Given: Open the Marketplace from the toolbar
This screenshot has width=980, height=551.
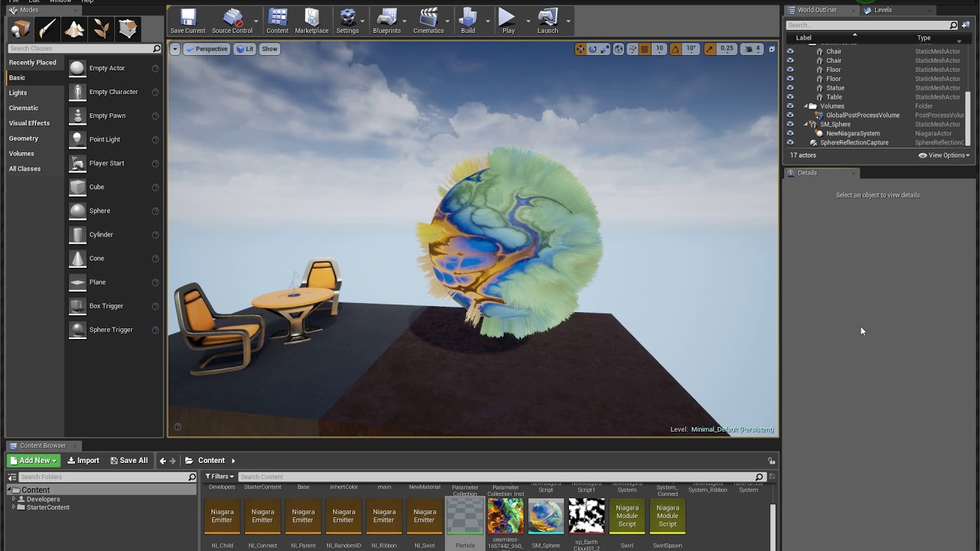Looking at the screenshot, I should pyautogui.click(x=312, y=21).
